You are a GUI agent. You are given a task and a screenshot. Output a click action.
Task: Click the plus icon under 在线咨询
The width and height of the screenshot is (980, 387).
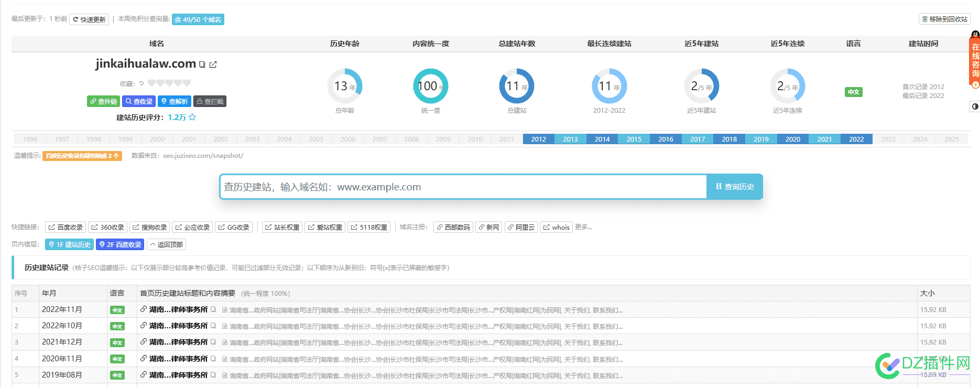(975, 84)
